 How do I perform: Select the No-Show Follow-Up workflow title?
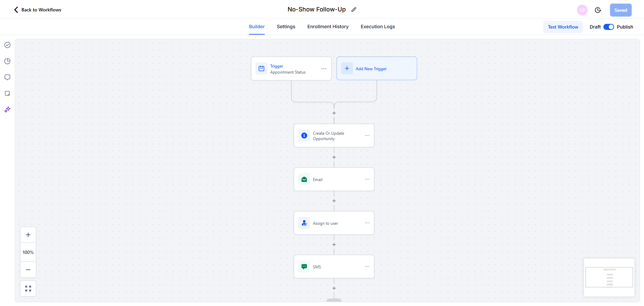tap(317, 9)
